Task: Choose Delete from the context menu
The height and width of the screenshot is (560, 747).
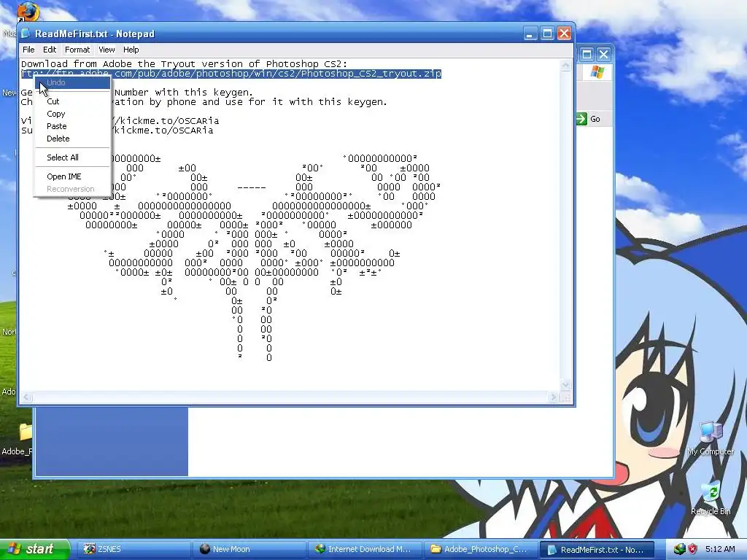Action: tap(72, 139)
